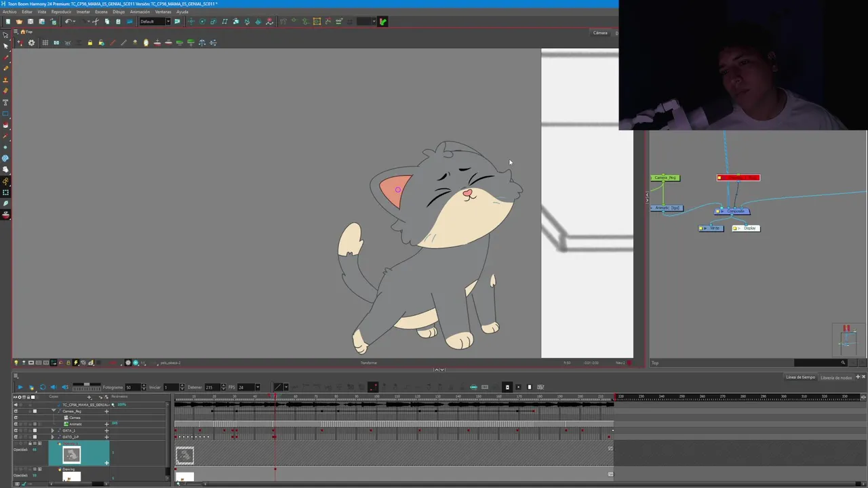
Task: Select the Text tool
Action: (x=5, y=102)
